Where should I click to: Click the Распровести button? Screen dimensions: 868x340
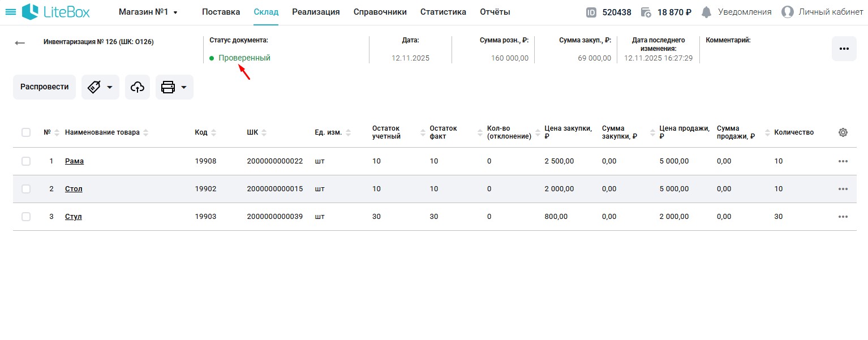pos(44,87)
